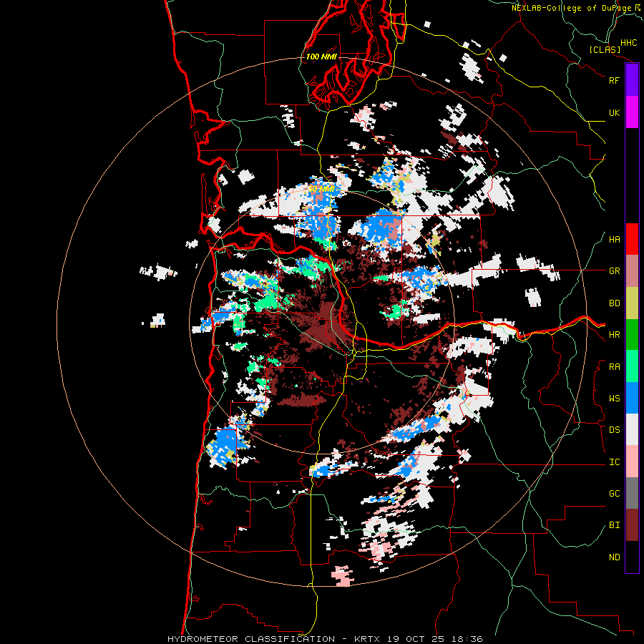
Task: Select the light green RA legend swatch
Action: 632,366
